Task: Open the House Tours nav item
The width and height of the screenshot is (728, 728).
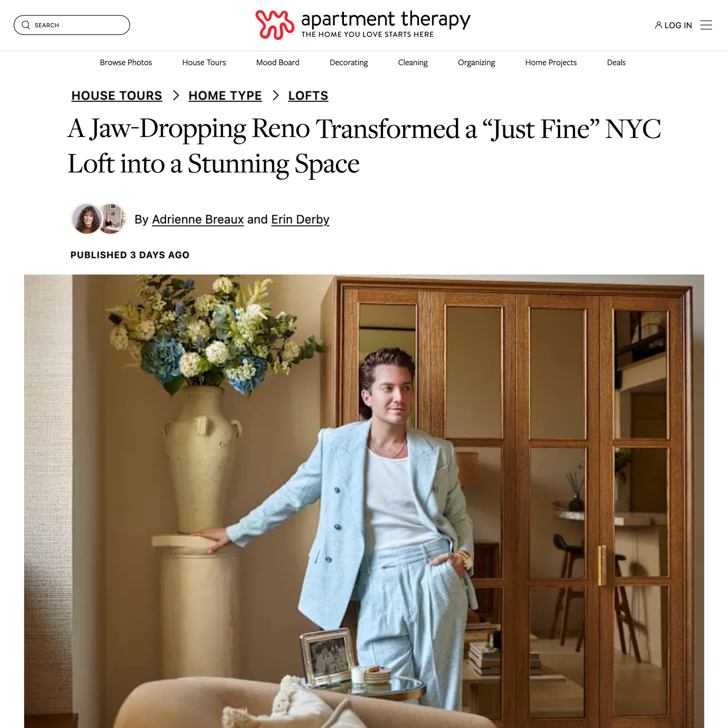Action: (204, 63)
